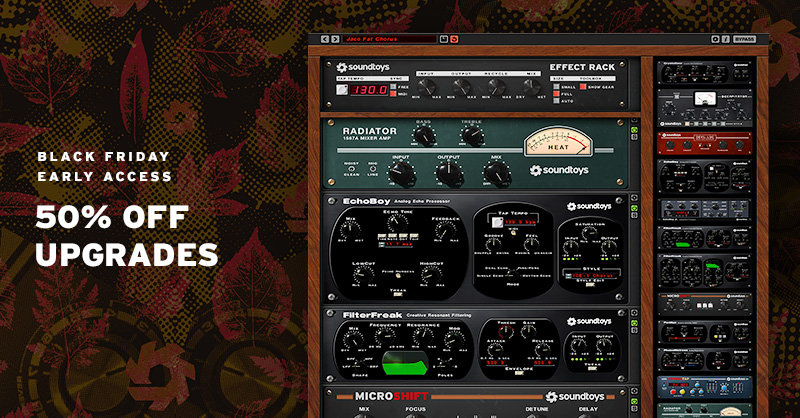Click the FilterFreak Thresh knob
800x418 pixels.
click(506, 332)
